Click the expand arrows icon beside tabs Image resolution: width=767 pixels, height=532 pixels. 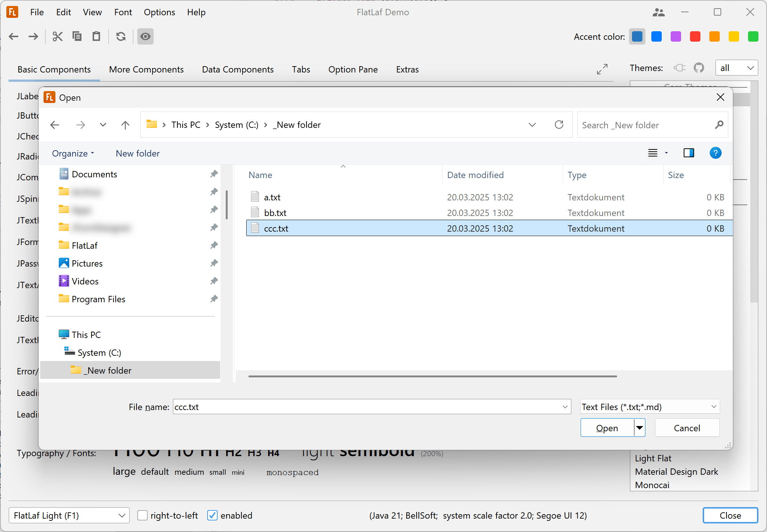coord(602,69)
